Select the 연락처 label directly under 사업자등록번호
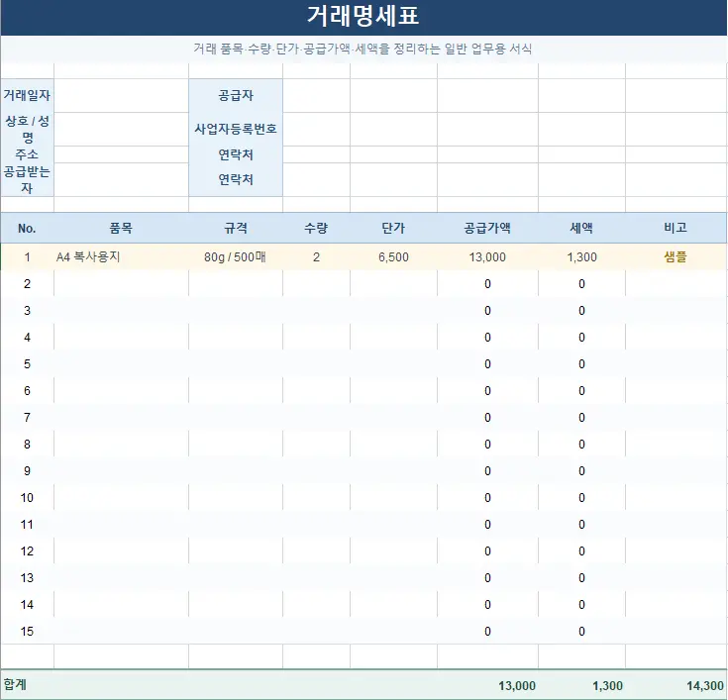728x700 pixels. pyautogui.click(x=236, y=154)
